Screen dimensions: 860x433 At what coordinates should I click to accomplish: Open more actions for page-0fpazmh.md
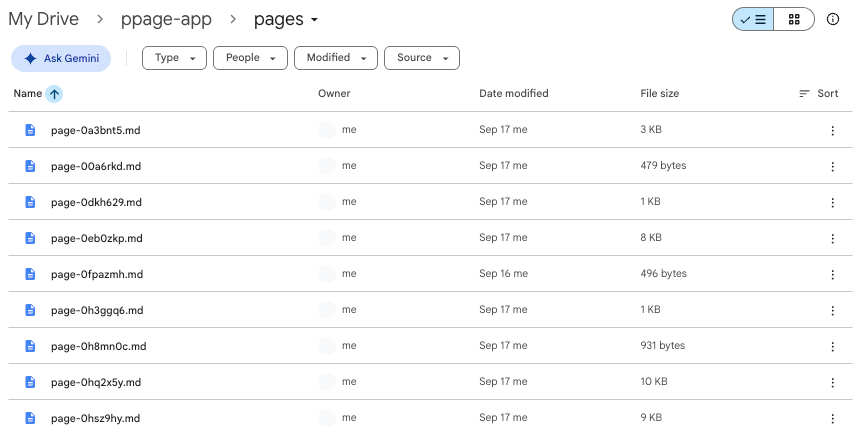coord(833,274)
